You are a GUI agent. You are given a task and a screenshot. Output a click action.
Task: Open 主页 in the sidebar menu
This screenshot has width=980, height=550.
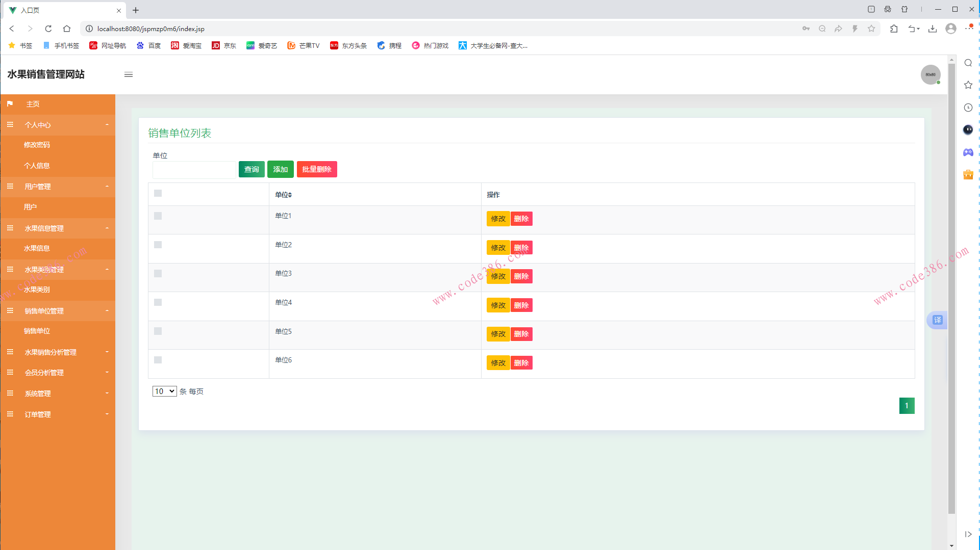pos(33,104)
